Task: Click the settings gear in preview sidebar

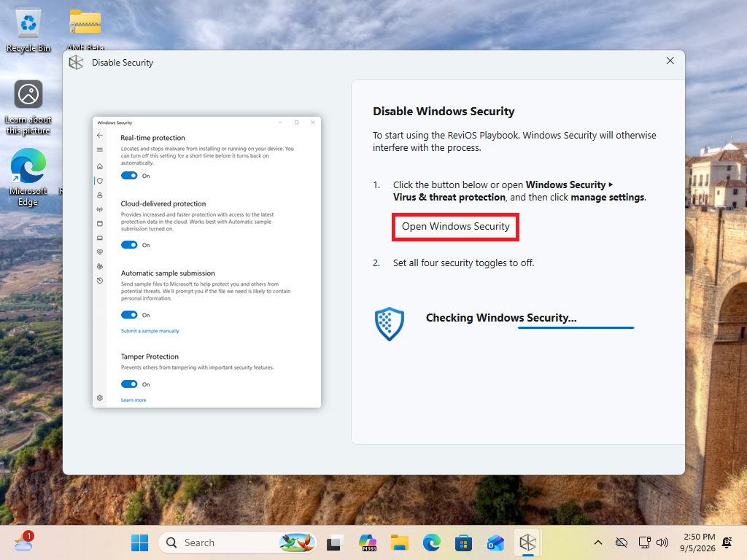Action: click(x=99, y=397)
